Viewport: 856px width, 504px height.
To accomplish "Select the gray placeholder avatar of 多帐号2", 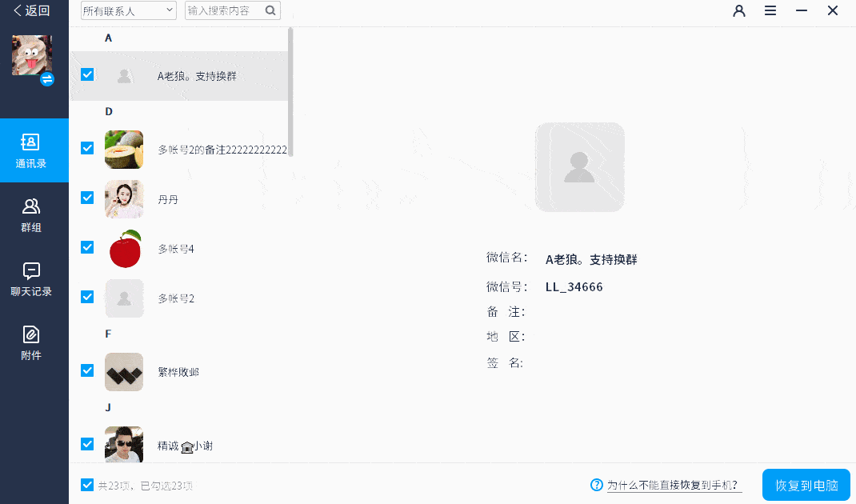I will [x=124, y=298].
